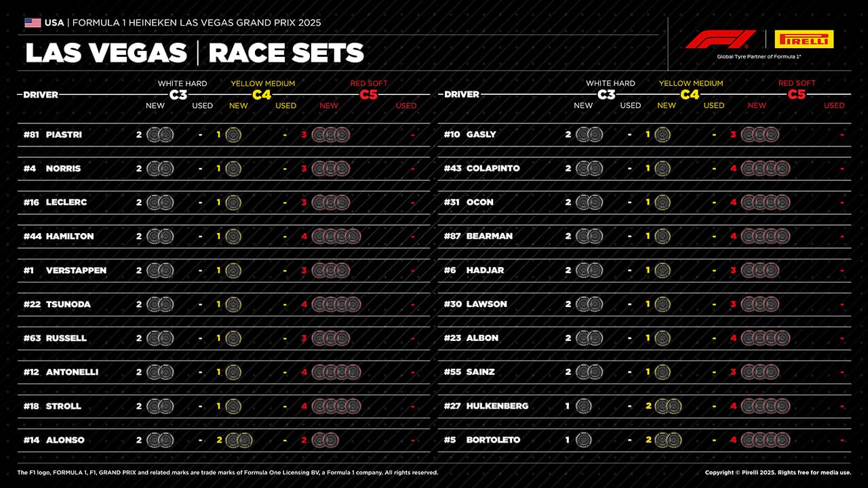The width and height of the screenshot is (868, 488).
Task: Click the #16 Leclerc row label
Action: [56, 203]
